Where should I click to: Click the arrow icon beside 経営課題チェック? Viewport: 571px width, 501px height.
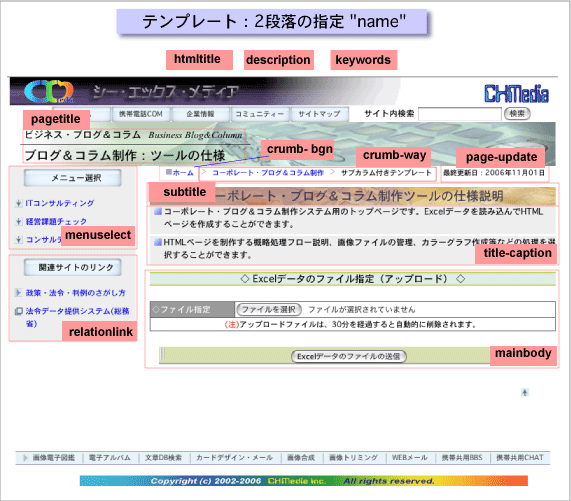(19, 221)
